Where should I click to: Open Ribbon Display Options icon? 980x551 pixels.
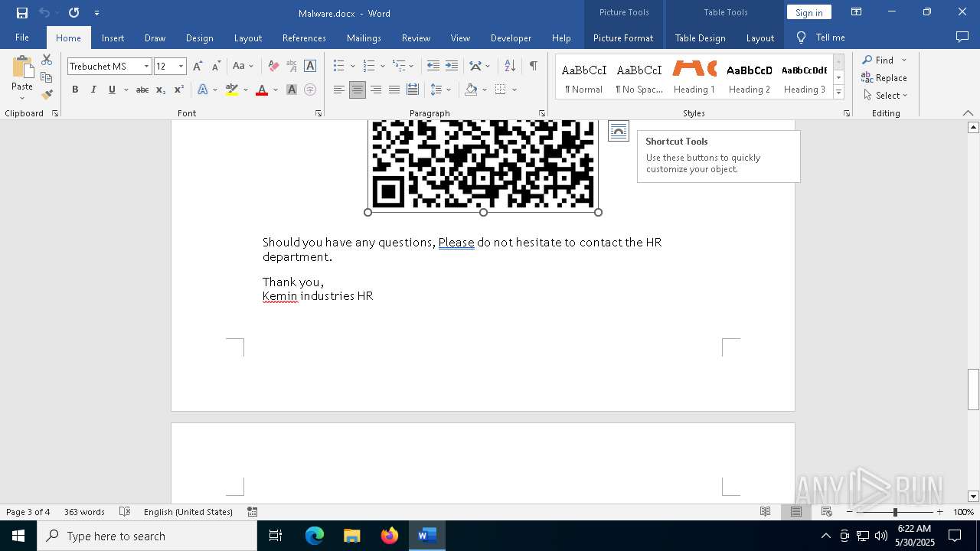point(857,12)
